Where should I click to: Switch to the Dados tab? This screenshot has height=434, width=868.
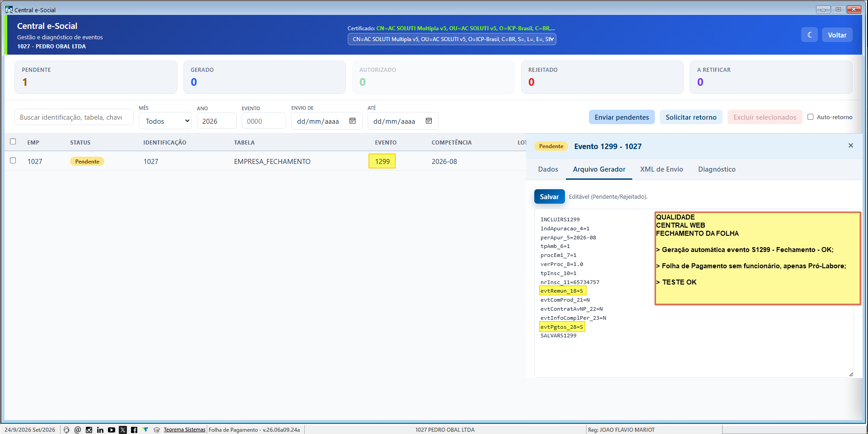[548, 169]
